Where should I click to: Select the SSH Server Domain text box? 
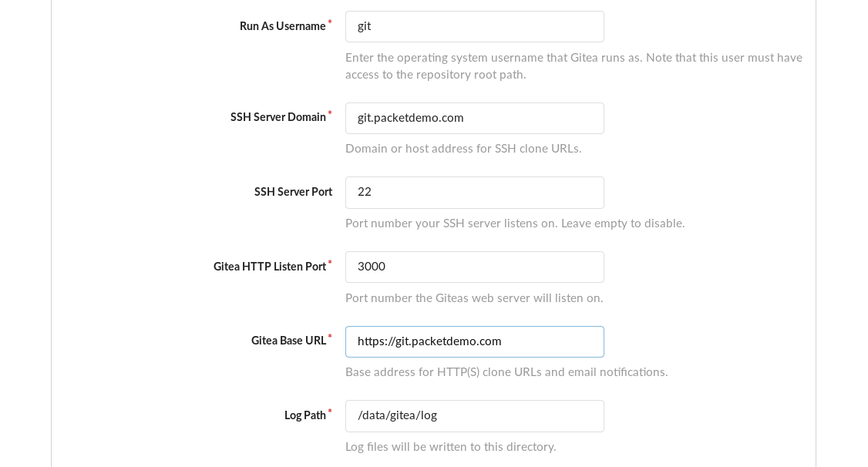(x=474, y=118)
